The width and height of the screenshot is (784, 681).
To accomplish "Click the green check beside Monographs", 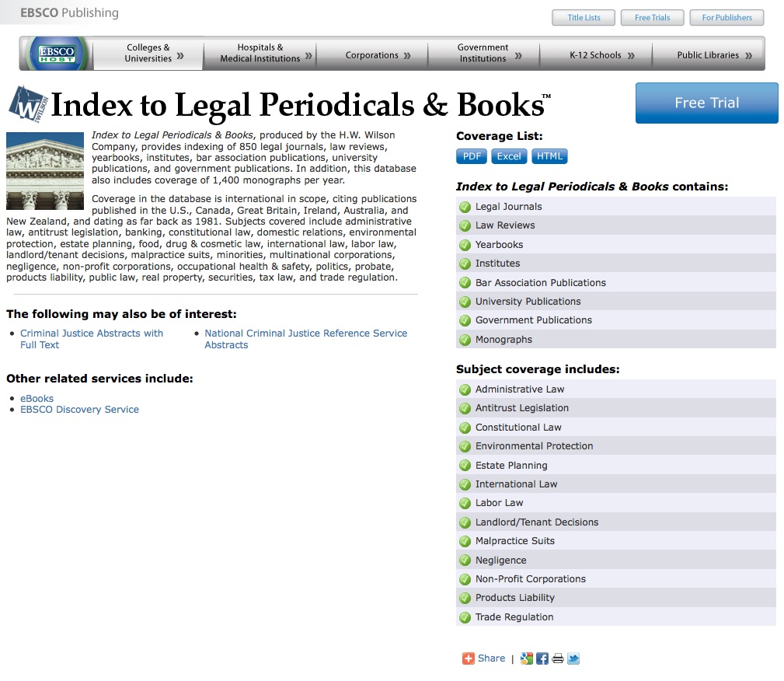I will [x=465, y=339].
